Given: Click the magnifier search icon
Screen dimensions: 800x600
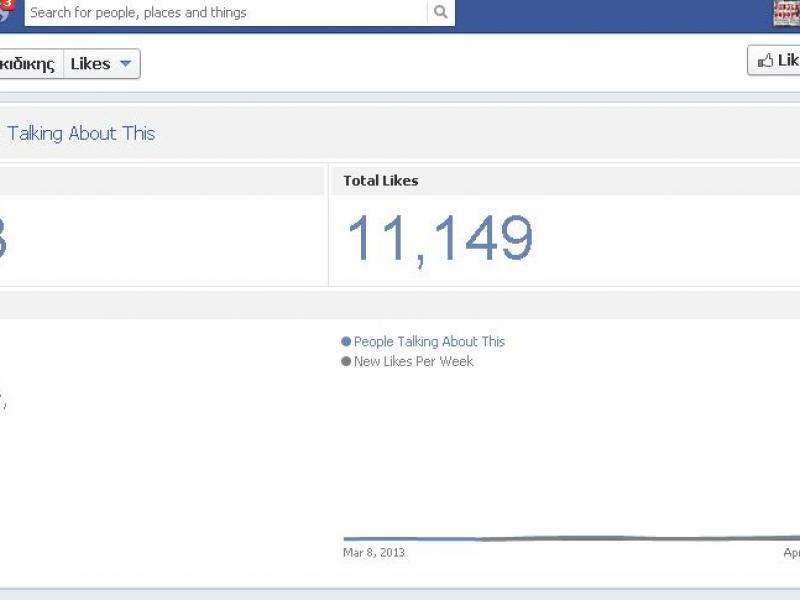Looking at the screenshot, I should (x=440, y=13).
